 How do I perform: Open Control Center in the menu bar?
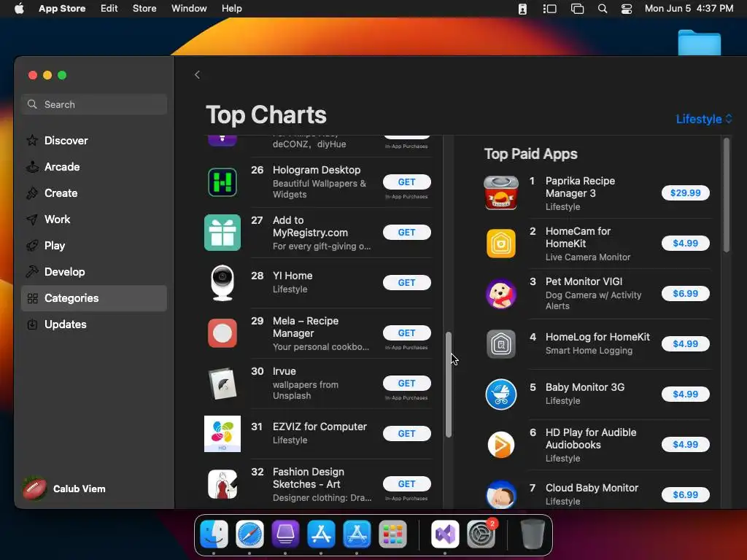point(627,9)
